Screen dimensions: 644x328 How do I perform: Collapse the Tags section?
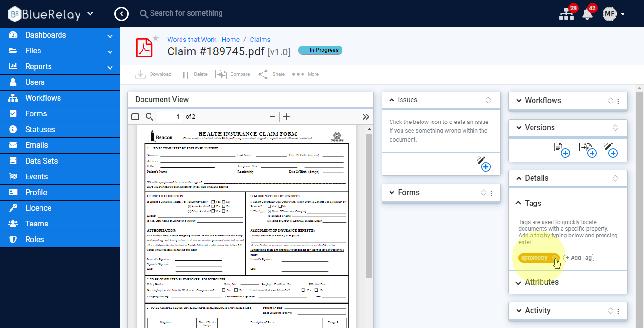click(519, 203)
